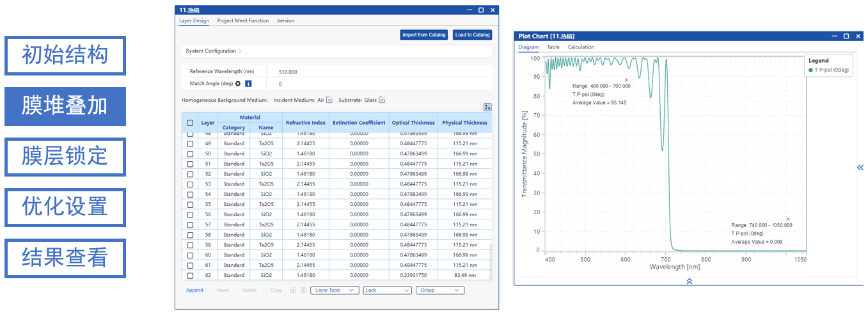The width and height of the screenshot is (868, 316).
Task: Edit the Substrate Glass icon
Action: pos(382,100)
